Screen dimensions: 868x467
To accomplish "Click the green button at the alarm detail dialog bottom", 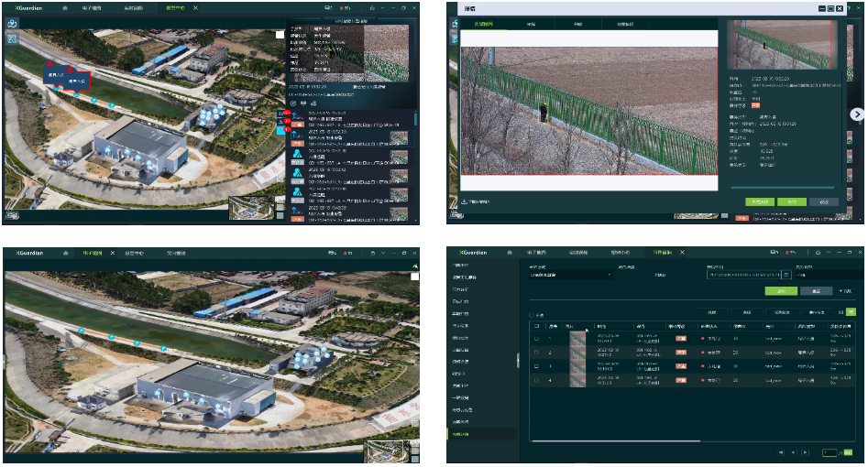I will coord(791,201).
